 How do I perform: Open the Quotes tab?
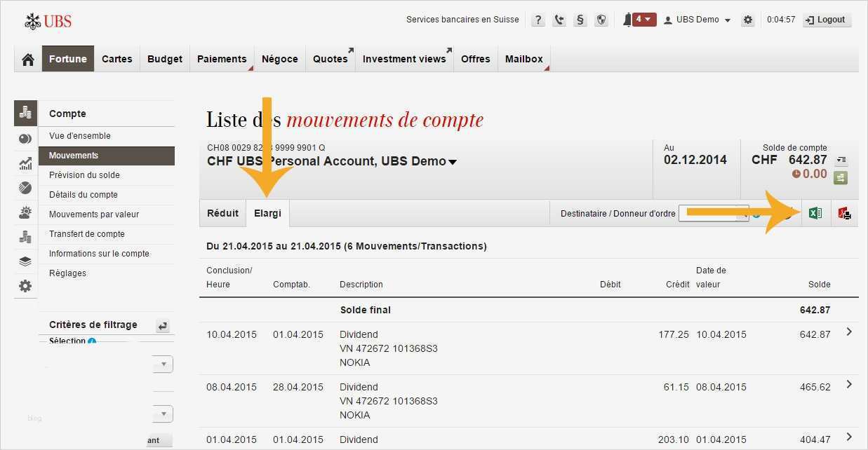point(330,59)
